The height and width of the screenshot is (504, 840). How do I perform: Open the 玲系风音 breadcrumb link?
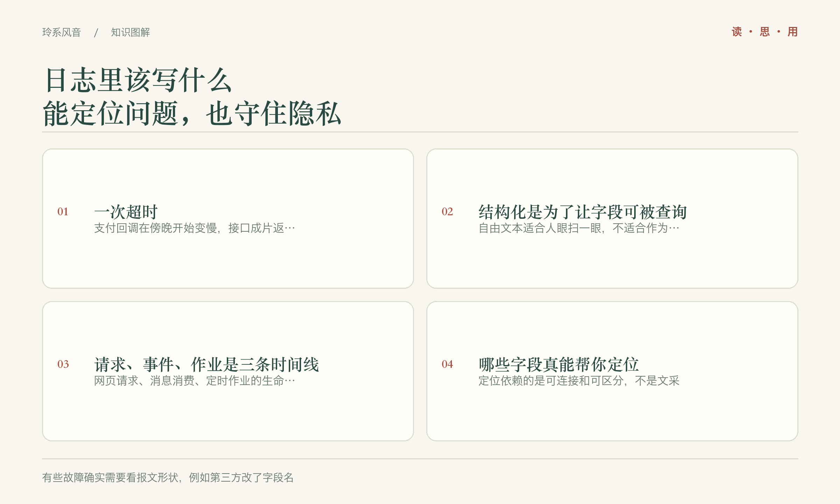tap(62, 32)
